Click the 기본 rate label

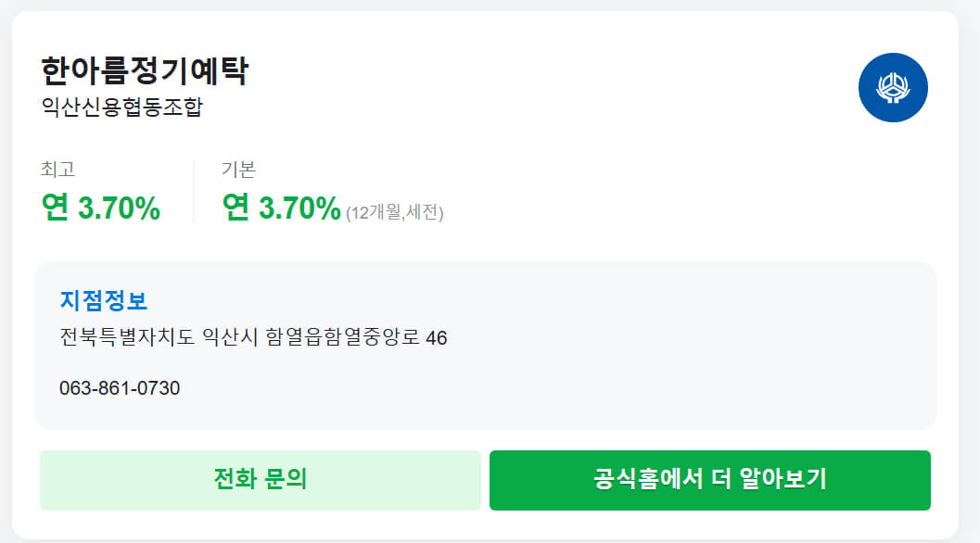(x=238, y=170)
